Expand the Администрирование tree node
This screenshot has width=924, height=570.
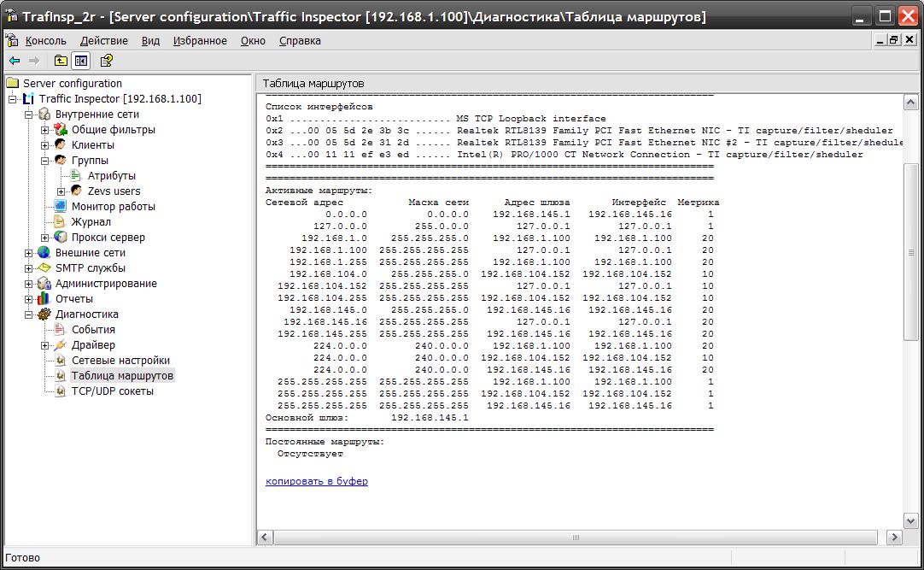click(x=29, y=284)
